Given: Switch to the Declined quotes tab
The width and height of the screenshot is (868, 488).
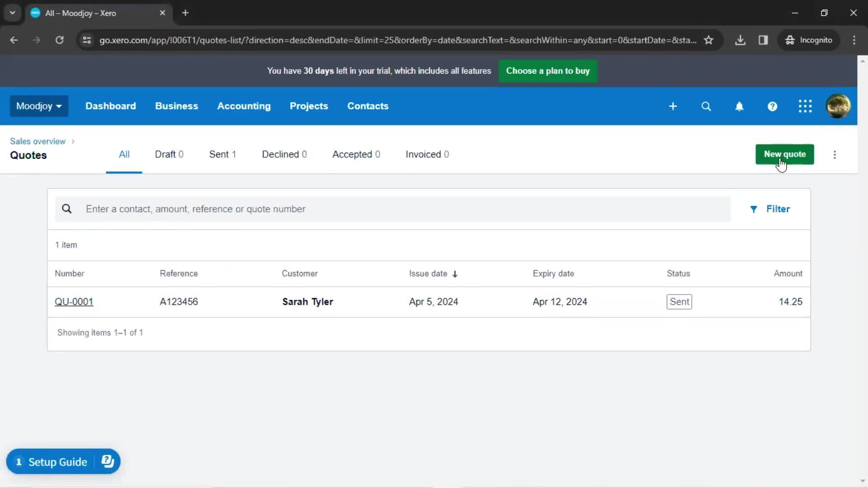Looking at the screenshot, I should click(x=284, y=155).
